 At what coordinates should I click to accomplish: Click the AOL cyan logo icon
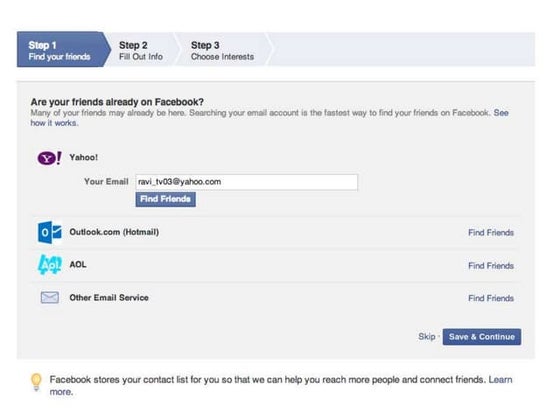50,265
